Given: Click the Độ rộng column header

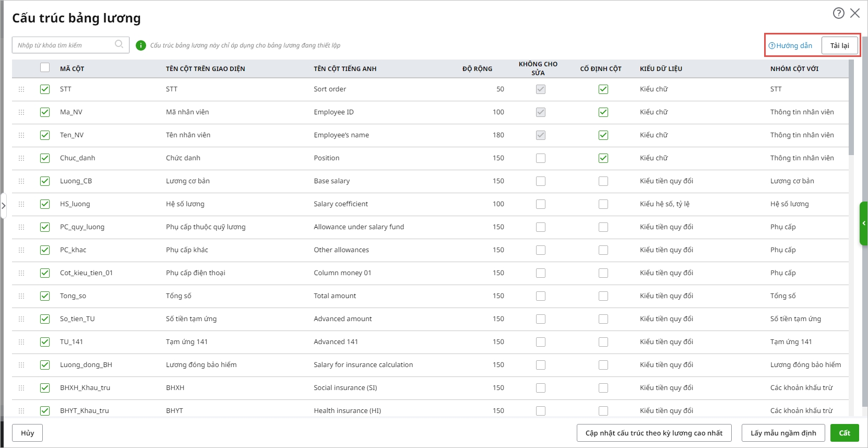Looking at the screenshot, I should [x=477, y=69].
